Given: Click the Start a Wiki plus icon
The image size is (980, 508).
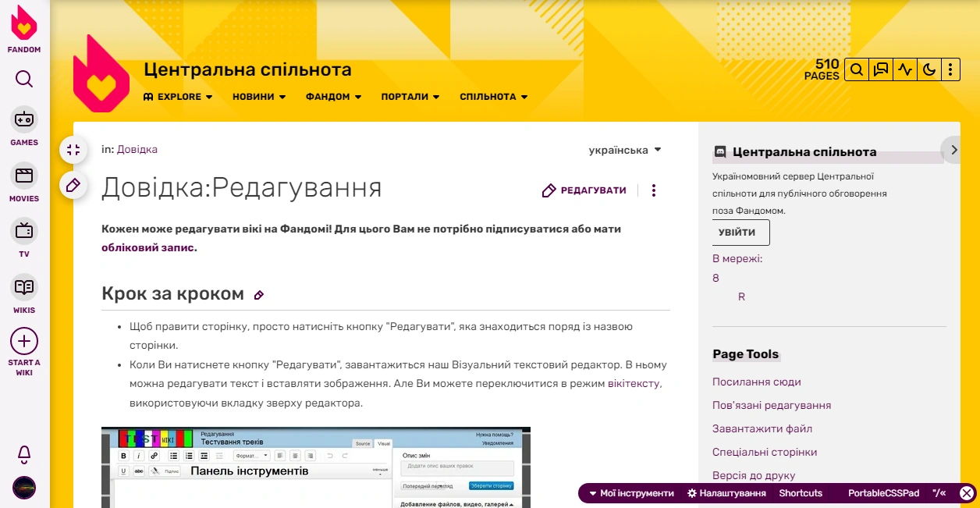Looking at the screenshot, I should pyautogui.click(x=24, y=341).
